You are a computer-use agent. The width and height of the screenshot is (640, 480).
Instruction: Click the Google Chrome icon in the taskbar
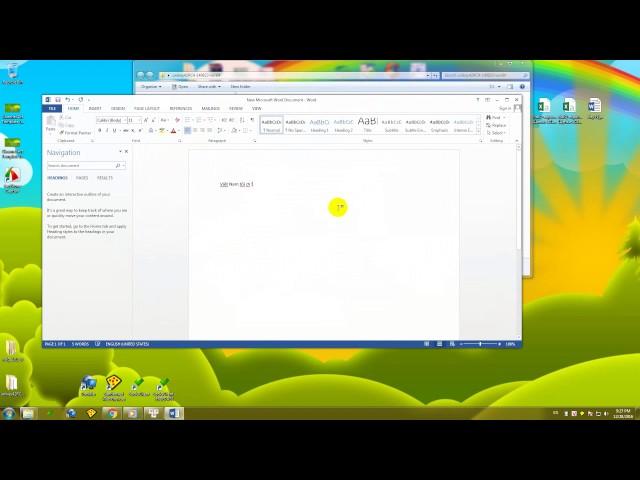pyautogui.click(x=112, y=413)
